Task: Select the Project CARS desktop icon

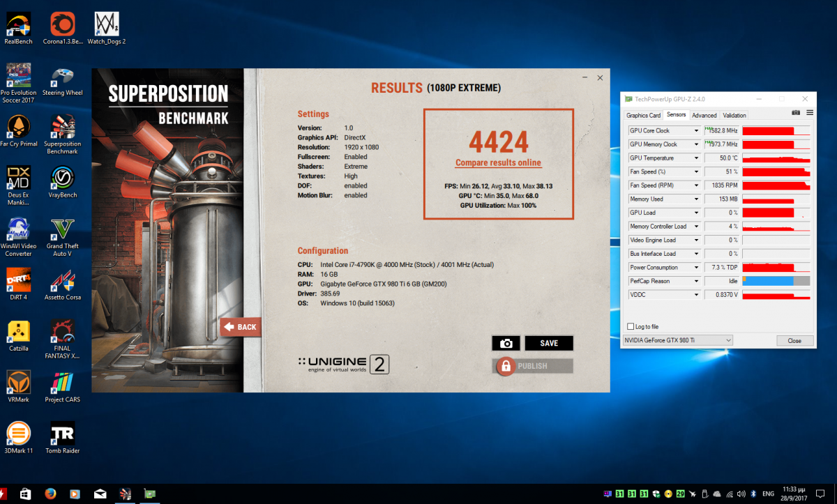Action: coord(63,387)
